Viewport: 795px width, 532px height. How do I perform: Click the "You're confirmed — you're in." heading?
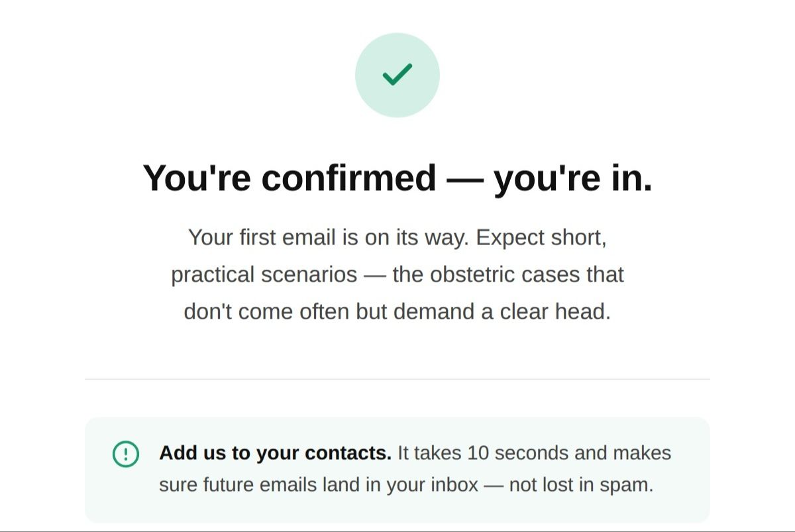(397, 178)
